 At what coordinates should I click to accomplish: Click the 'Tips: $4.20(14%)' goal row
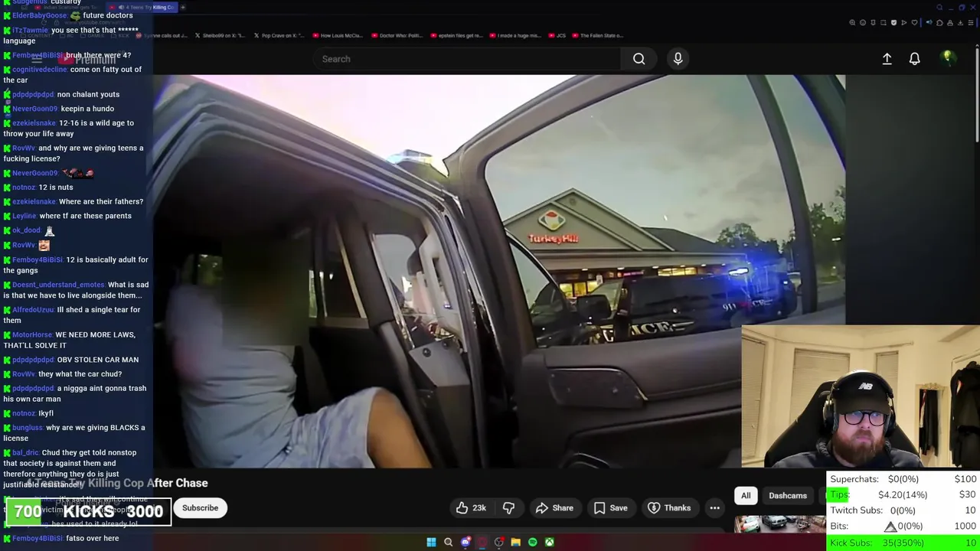tap(903, 494)
